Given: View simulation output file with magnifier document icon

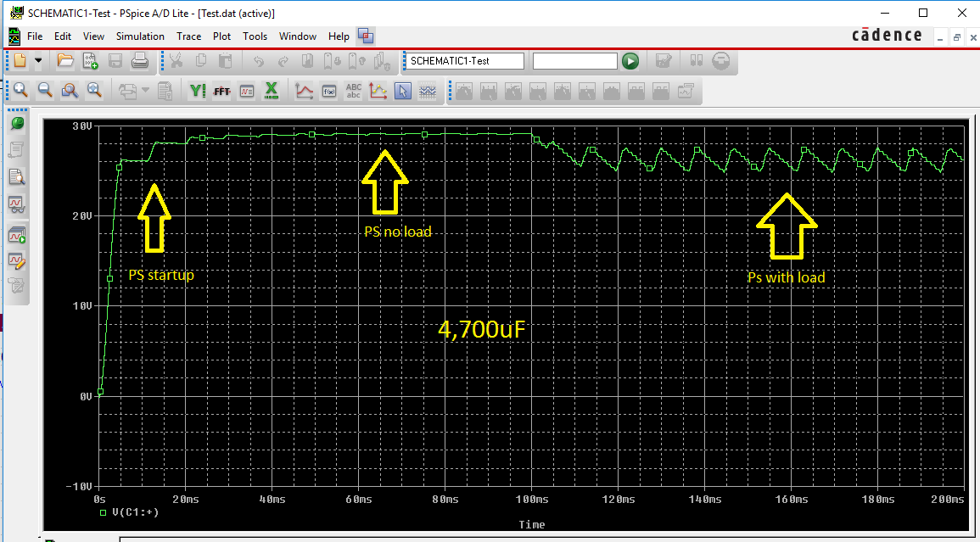Looking at the screenshot, I should [x=17, y=177].
